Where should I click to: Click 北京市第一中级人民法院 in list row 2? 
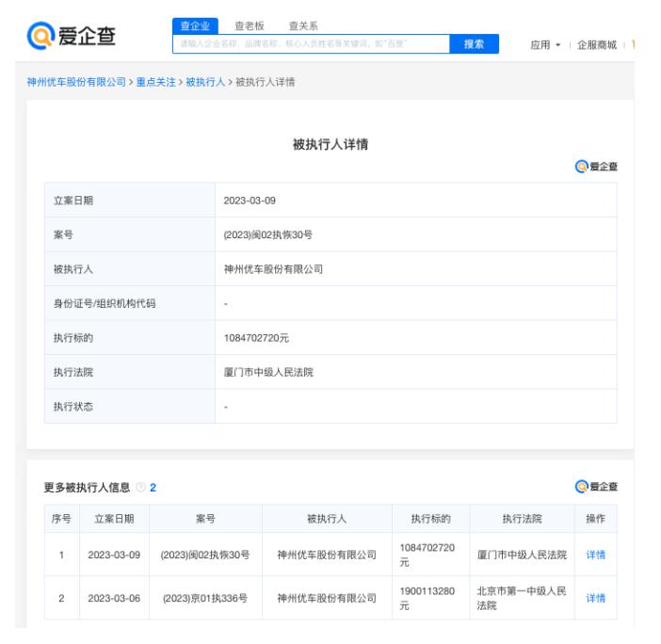(x=522, y=599)
